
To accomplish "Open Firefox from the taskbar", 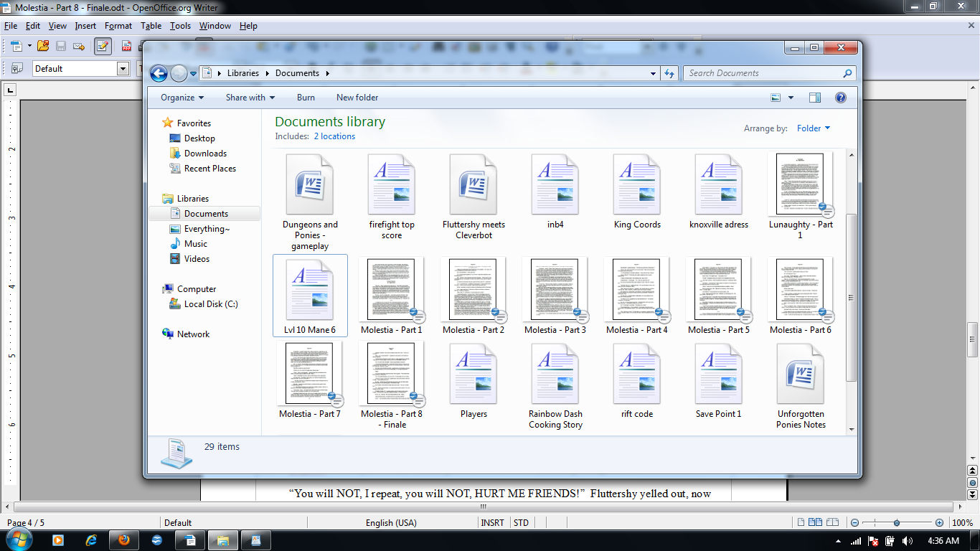I will coord(124,540).
